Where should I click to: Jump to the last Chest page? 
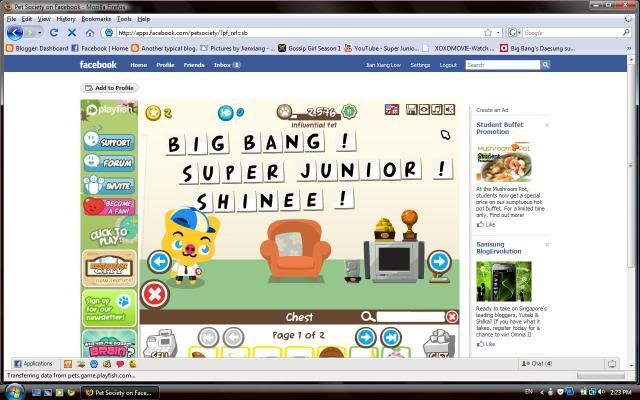tap(391, 338)
